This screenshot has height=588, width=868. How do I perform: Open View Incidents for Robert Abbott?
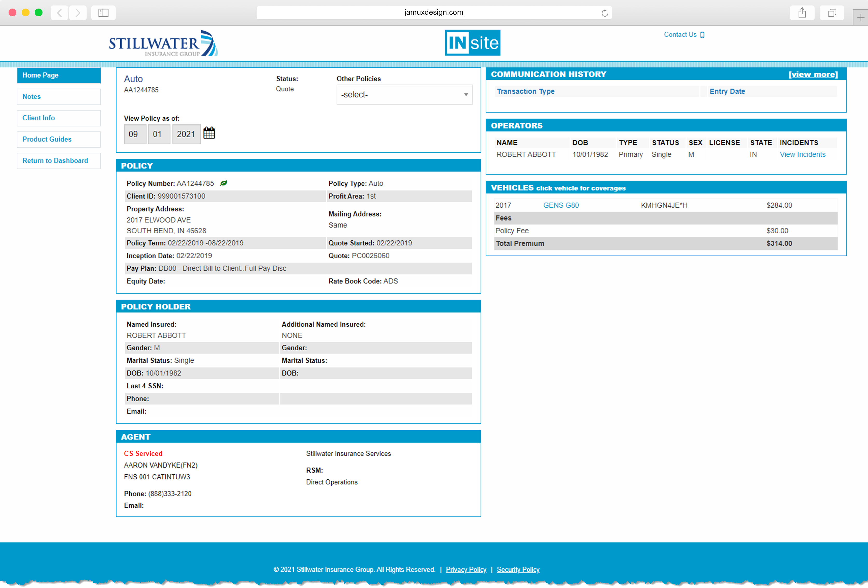point(803,154)
